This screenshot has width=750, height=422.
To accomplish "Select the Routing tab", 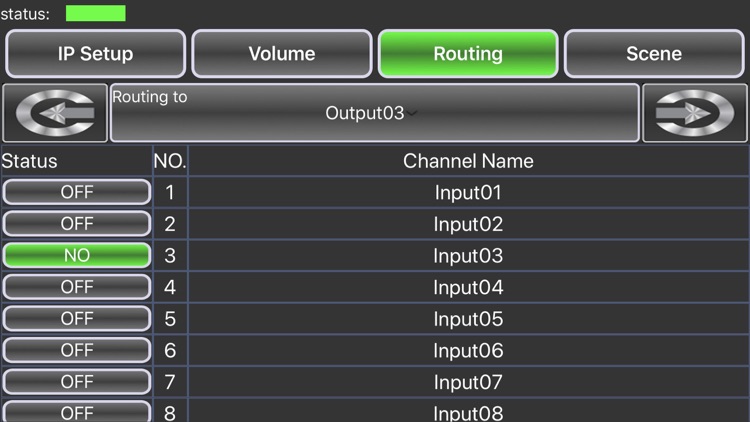I will 468,54.
